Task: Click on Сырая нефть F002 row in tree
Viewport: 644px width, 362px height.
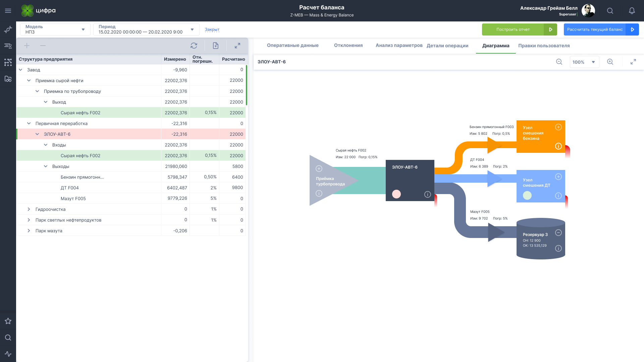Action: [x=80, y=113]
